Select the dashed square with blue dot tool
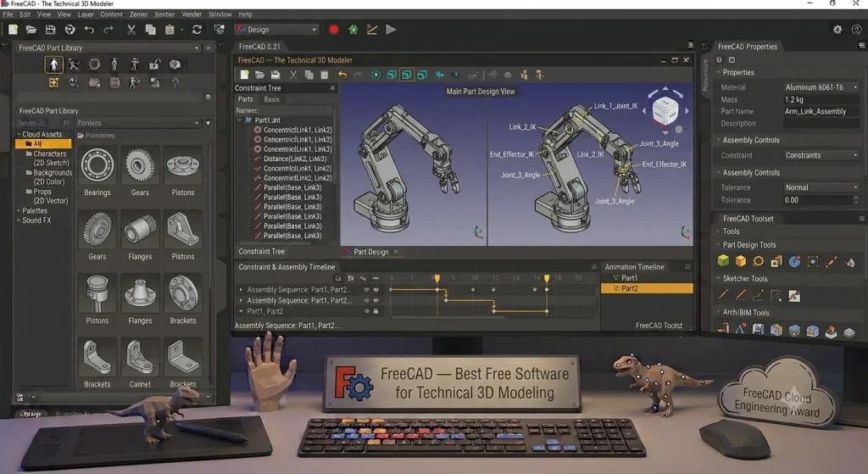Image resolution: width=868 pixels, height=474 pixels. (x=813, y=261)
